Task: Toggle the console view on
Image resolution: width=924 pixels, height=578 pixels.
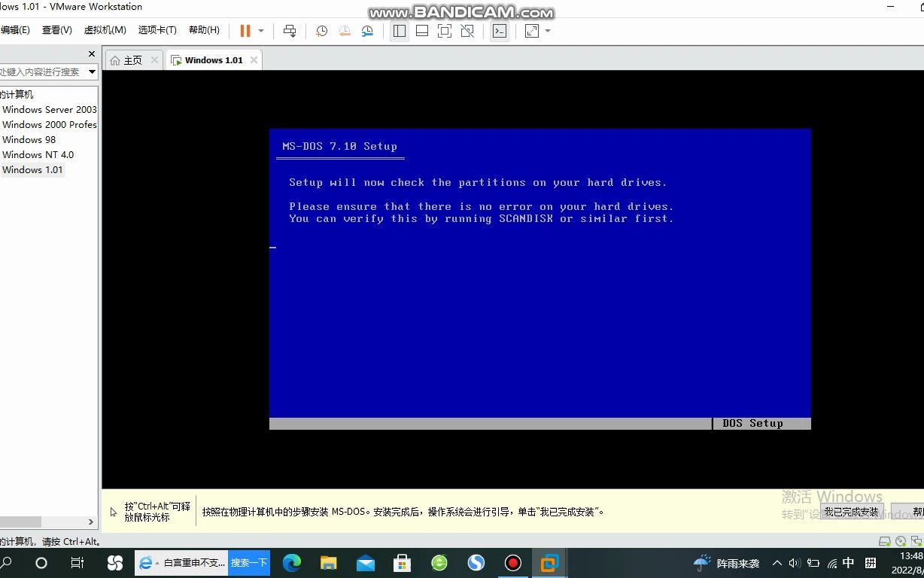Action: tap(500, 31)
